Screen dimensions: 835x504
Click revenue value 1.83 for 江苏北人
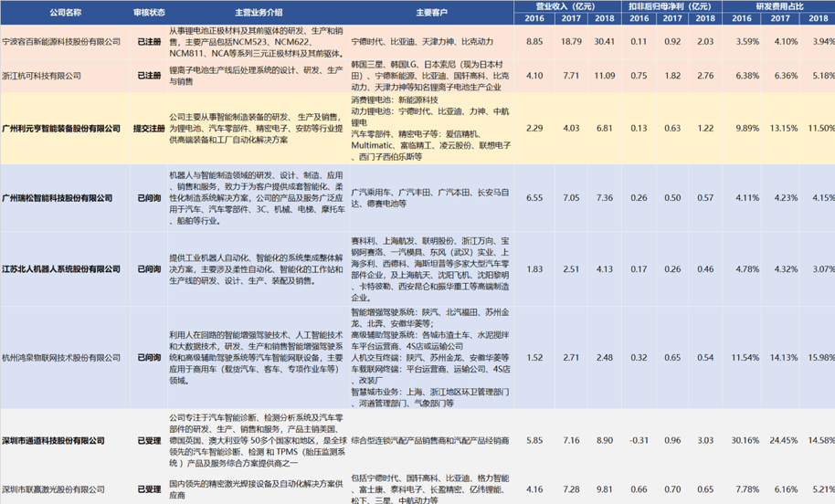click(534, 269)
